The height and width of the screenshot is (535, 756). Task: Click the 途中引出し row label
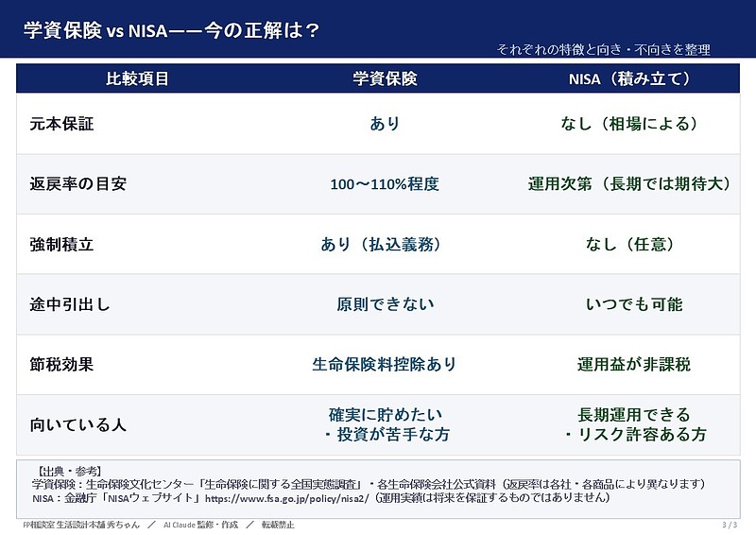(x=70, y=304)
